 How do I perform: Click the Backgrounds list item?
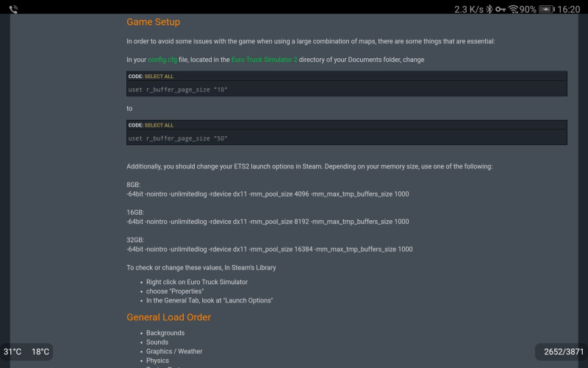(165, 333)
